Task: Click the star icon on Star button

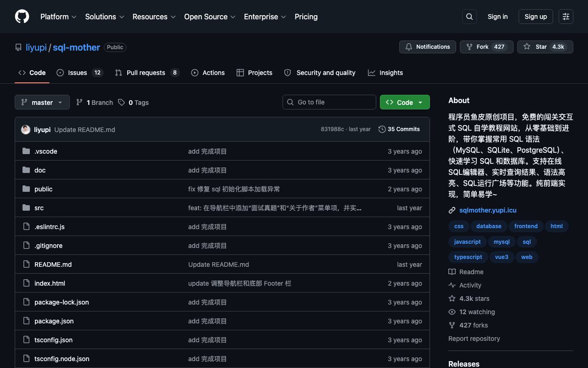Action: [x=527, y=47]
